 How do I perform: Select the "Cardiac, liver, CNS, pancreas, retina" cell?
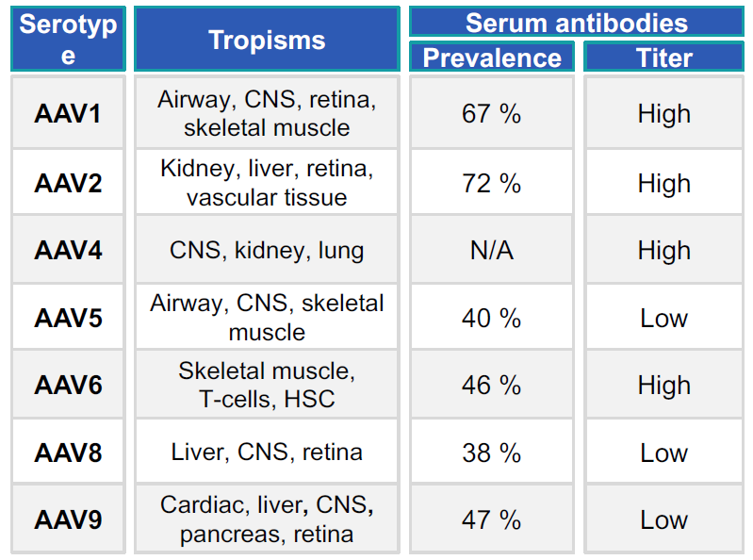pyautogui.click(x=267, y=519)
